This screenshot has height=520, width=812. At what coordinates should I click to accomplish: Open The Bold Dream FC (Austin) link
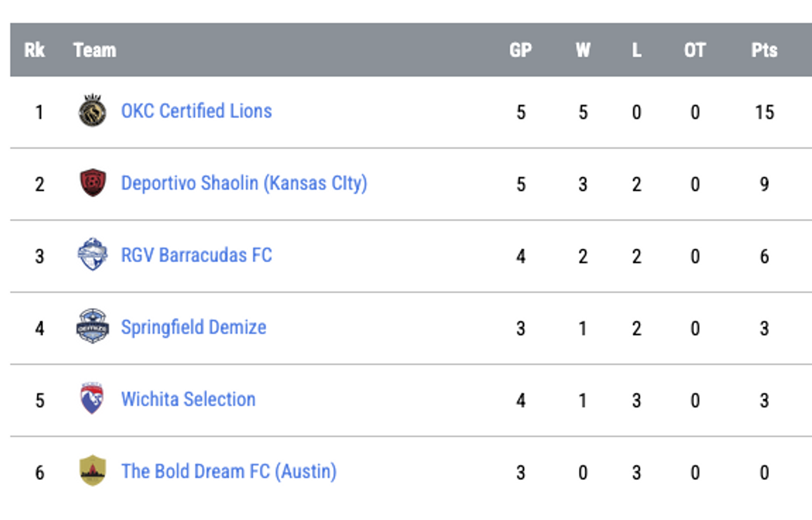click(x=228, y=471)
